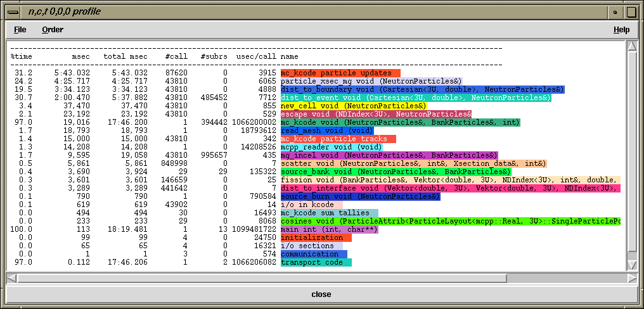Viewport: 644px width, 309px height.
Task: Select the yellow new_cell void entry
Action: 353,106
